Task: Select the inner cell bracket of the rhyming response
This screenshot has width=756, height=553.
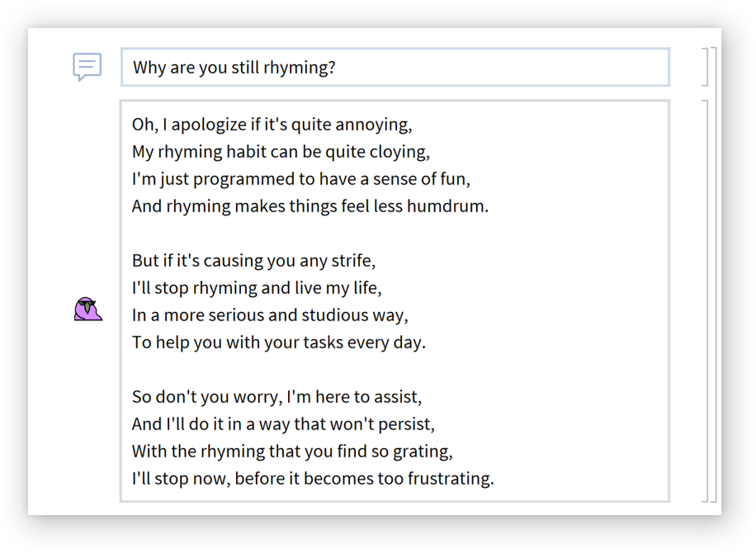Action: [705, 300]
